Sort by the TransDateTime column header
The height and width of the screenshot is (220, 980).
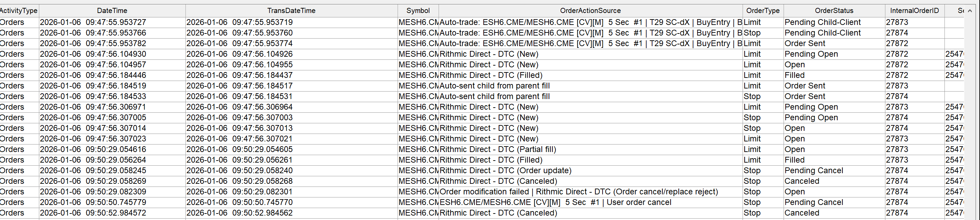pyautogui.click(x=291, y=11)
